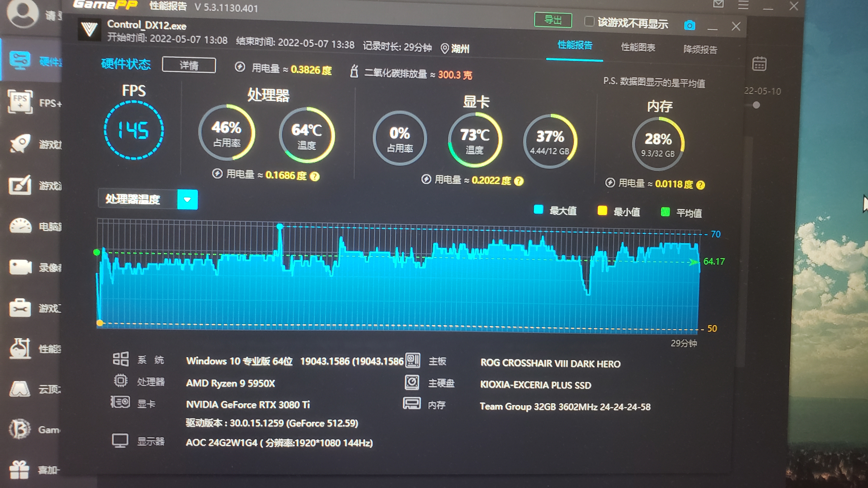Image resolution: width=868 pixels, height=488 pixels.
Task: Open the gauge 电脑 sidebar icon
Action: [20, 226]
